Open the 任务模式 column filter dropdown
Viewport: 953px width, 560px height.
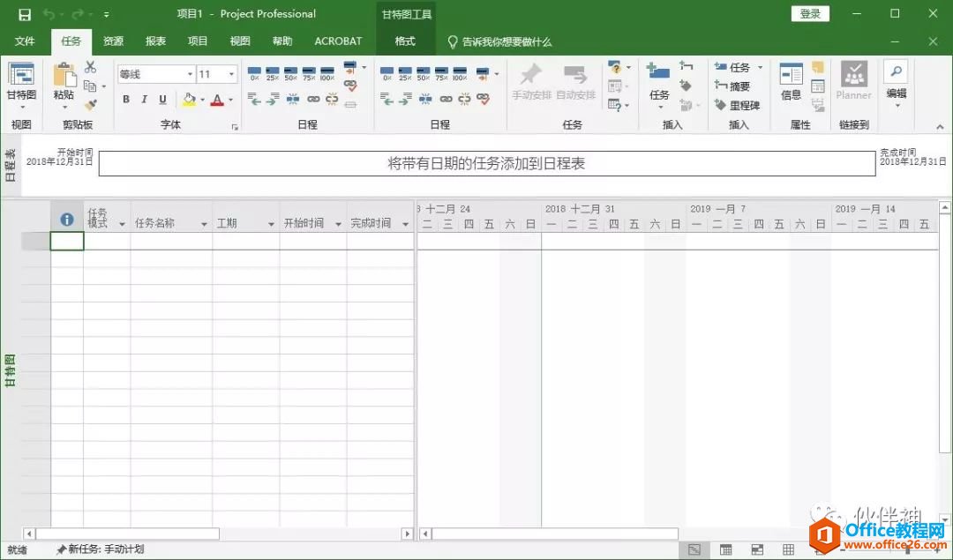click(122, 224)
